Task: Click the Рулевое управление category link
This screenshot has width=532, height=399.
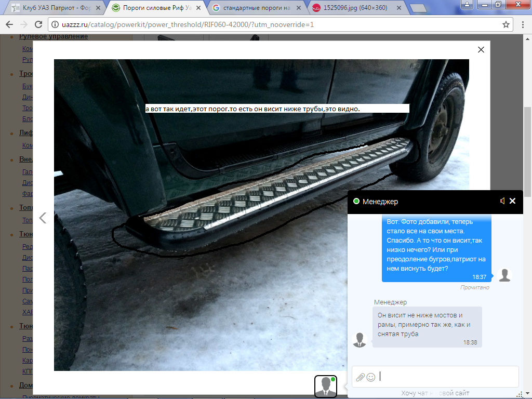Action: tap(54, 36)
